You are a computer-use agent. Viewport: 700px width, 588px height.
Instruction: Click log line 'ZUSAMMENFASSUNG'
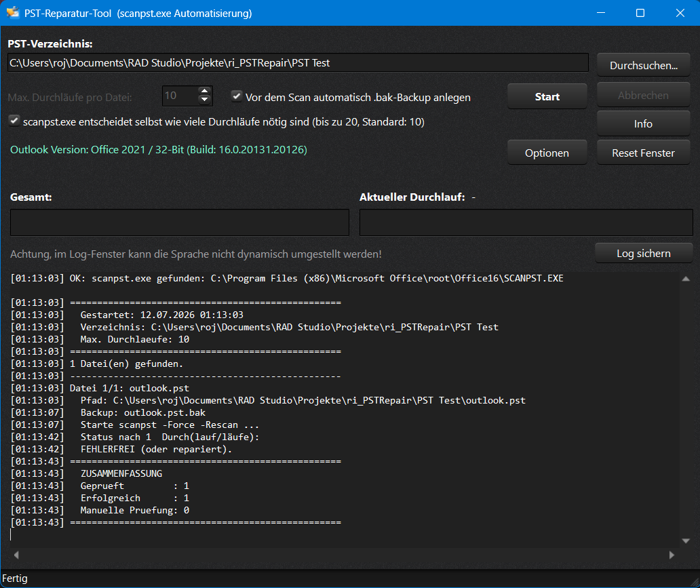(x=121, y=473)
